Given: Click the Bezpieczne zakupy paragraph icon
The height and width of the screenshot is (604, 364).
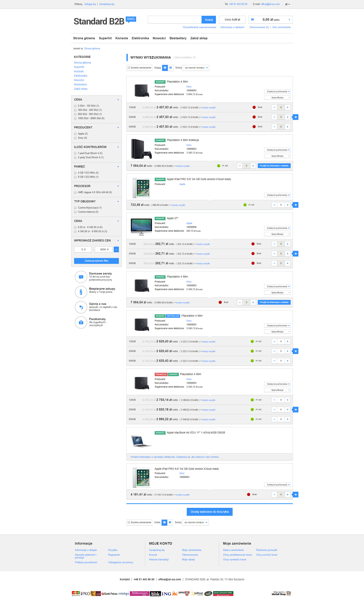Looking at the screenshot, I should [81, 292].
